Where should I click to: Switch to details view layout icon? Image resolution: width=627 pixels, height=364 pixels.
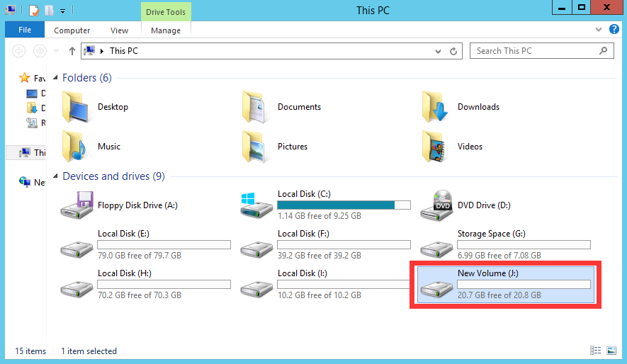click(595, 351)
